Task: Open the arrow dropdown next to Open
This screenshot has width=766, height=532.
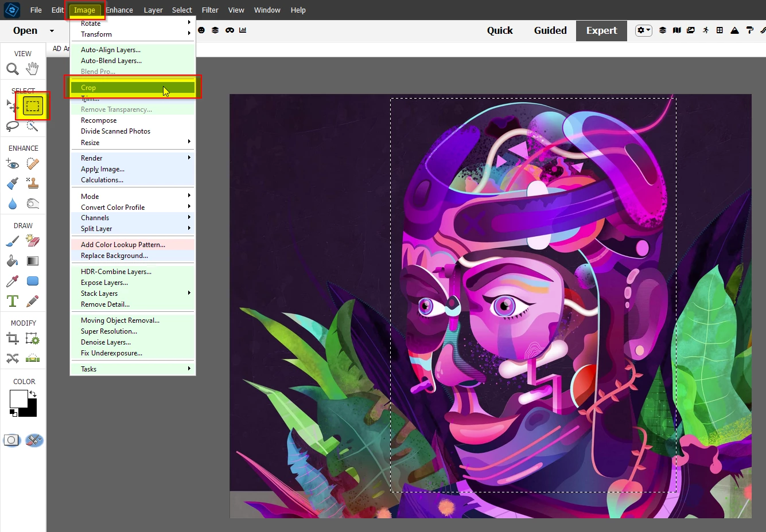Action: 52,31
